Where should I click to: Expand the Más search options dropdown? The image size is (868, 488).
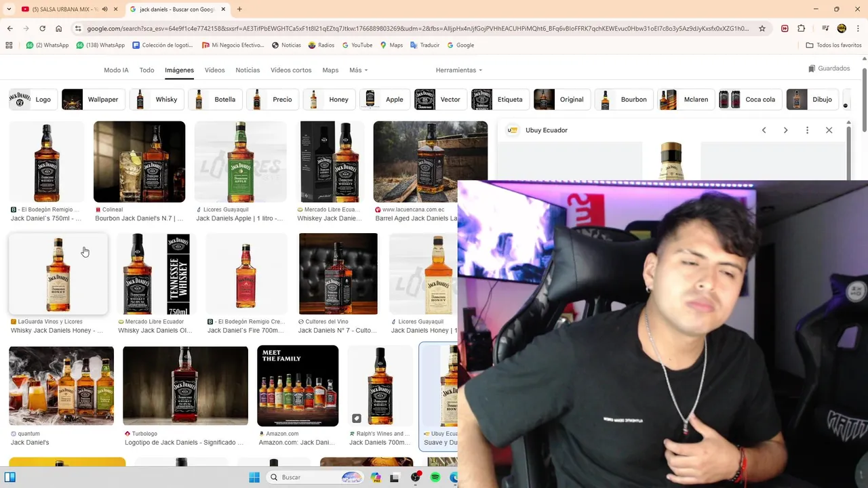358,70
